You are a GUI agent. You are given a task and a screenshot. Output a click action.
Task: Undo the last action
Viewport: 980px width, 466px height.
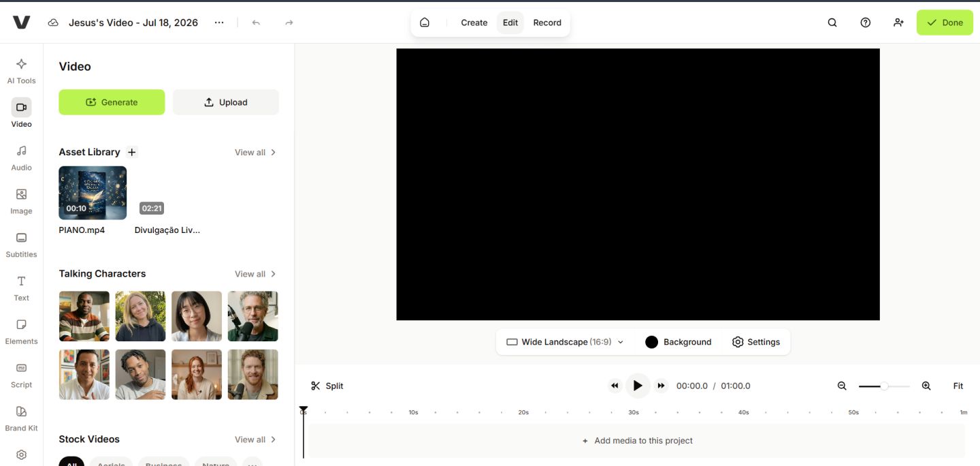click(x=256, y=22)
